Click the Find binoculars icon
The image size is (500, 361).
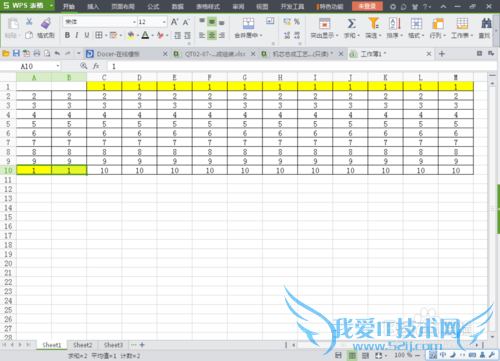[x=486, y=23]
